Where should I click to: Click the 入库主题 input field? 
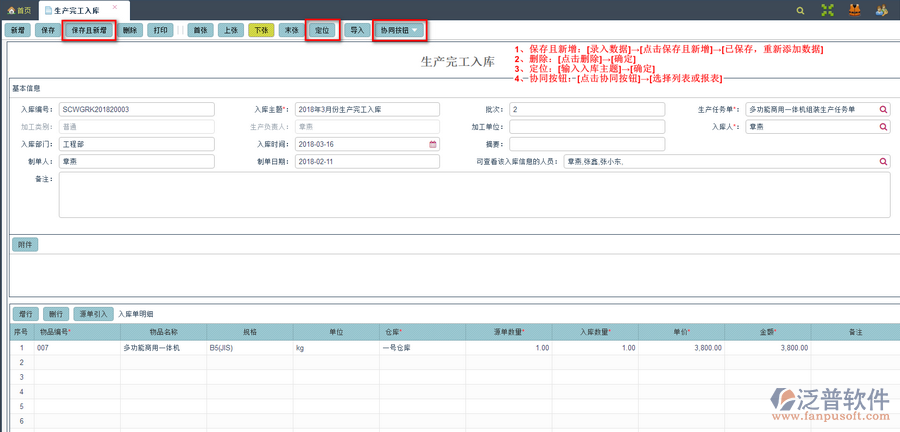tap(367, 109)
